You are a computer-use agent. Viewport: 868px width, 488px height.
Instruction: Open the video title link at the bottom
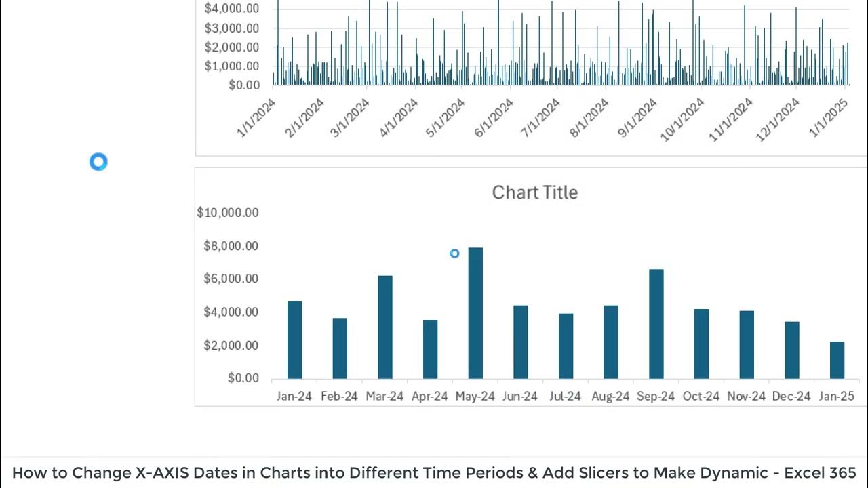coord(434,472)
